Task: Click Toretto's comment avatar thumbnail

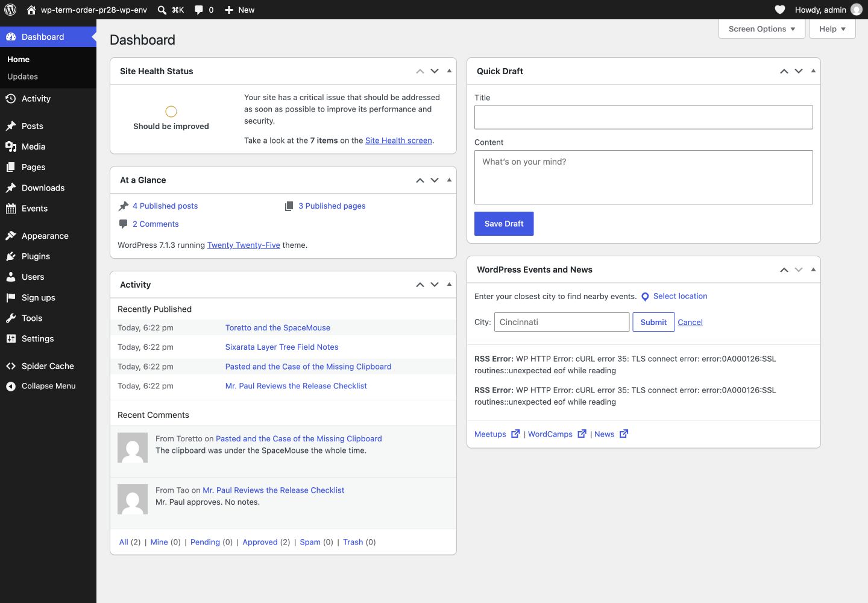Action: click(133, 447)
